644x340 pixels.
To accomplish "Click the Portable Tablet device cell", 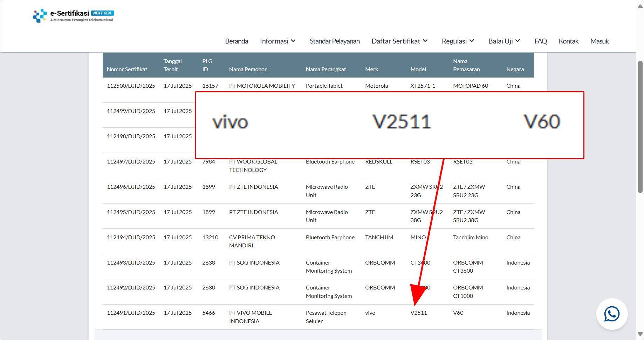I will pos(324,86).
